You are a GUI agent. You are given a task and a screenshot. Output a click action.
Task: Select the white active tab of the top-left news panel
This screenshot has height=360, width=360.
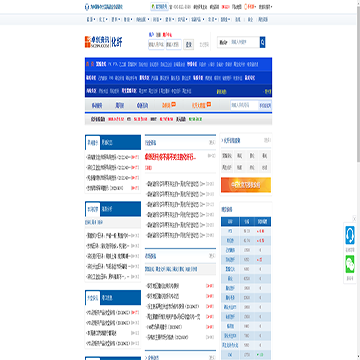point(93,143)
